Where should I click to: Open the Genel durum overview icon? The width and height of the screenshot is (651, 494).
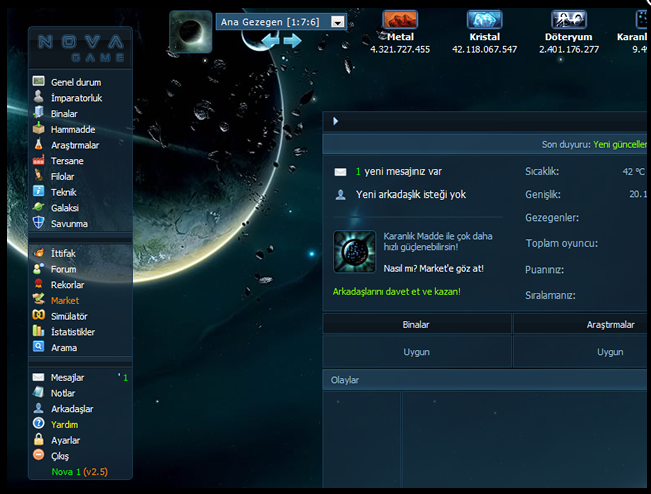tap(39, 81)
